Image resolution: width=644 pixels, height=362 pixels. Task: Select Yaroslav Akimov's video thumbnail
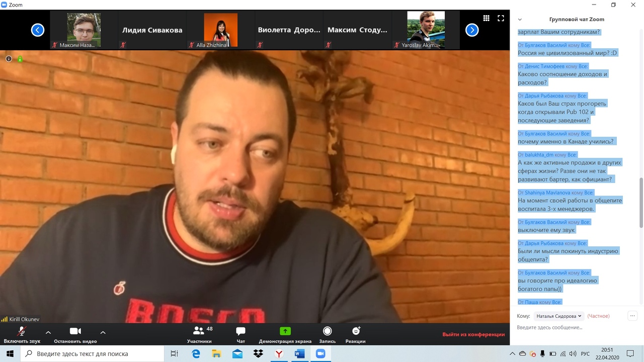point(426,30)
